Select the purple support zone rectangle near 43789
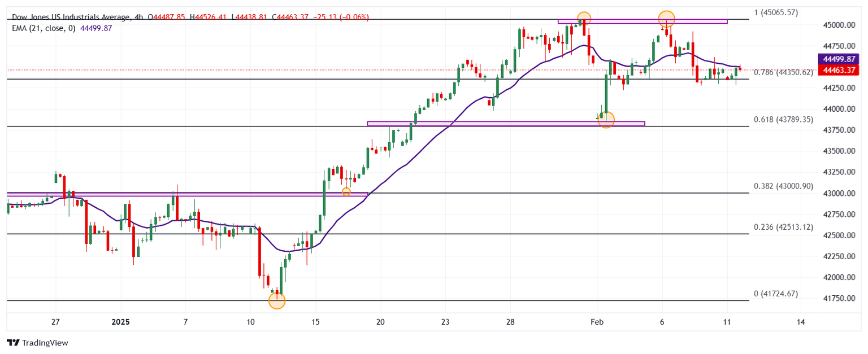868x354 pixels. [x=505, y=124]
